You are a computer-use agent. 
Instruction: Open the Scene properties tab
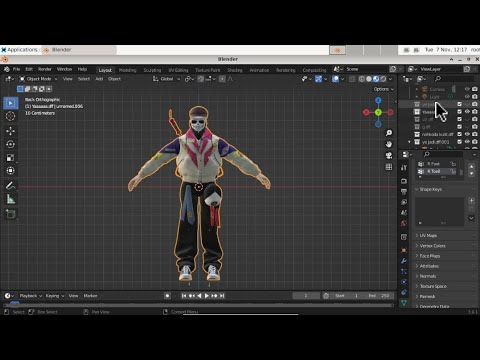[404, 212]
